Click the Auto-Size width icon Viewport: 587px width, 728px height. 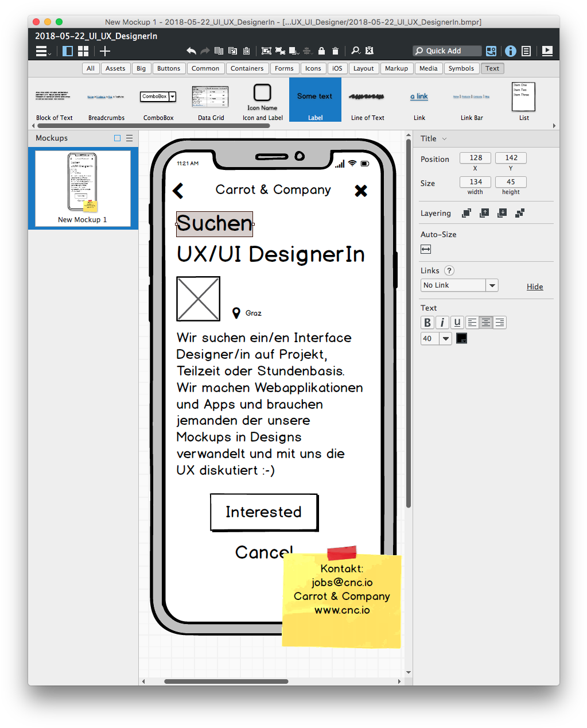tap(426, 249)
